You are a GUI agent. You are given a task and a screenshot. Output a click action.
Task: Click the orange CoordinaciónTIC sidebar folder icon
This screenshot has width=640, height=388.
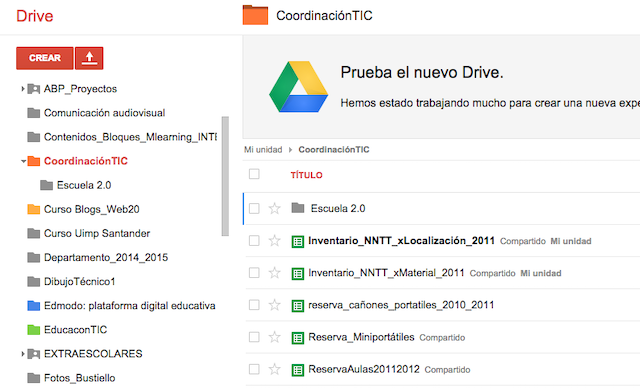pyautogui.click(x=33, y=161)
